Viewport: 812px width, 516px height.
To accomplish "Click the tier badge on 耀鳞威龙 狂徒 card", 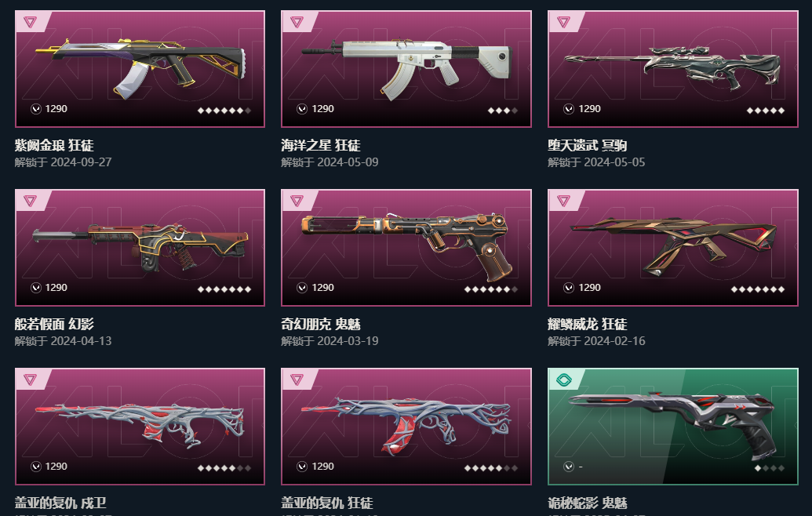I will (x=563, y=201).
